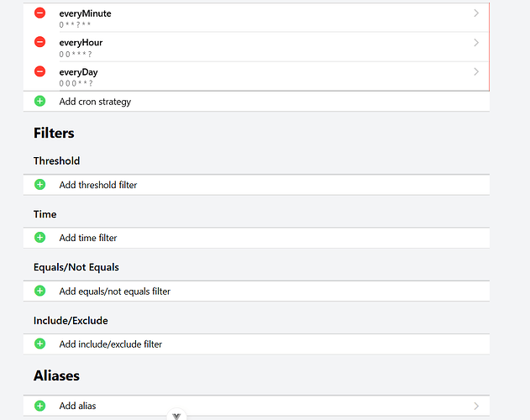
Task: Click the scroll-down arrow at bottom
Action: 176,415
